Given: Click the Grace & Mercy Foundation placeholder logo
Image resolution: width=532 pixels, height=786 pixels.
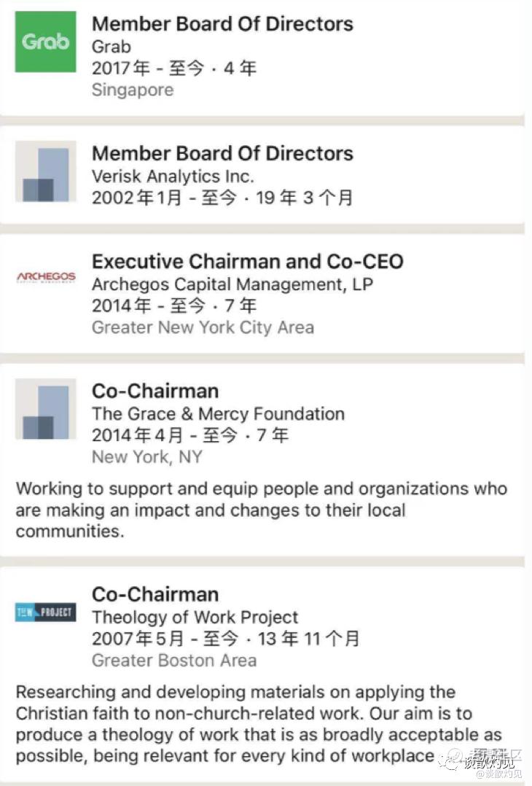Looking at the screenshot, I should (46, 409).
